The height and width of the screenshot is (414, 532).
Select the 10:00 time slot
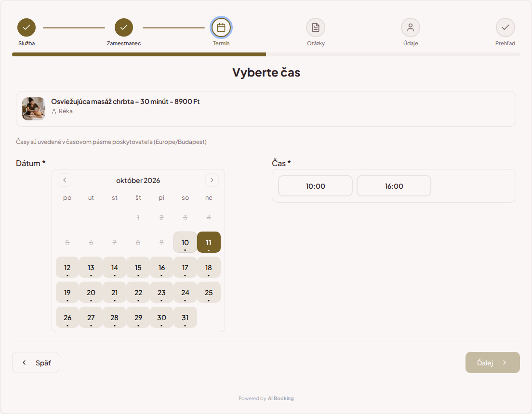(x=316, y=186)
